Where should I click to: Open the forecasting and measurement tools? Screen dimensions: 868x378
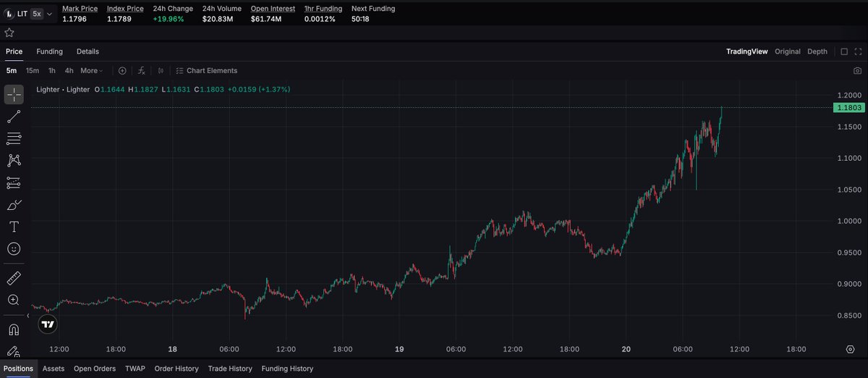(x=14, y=182)
